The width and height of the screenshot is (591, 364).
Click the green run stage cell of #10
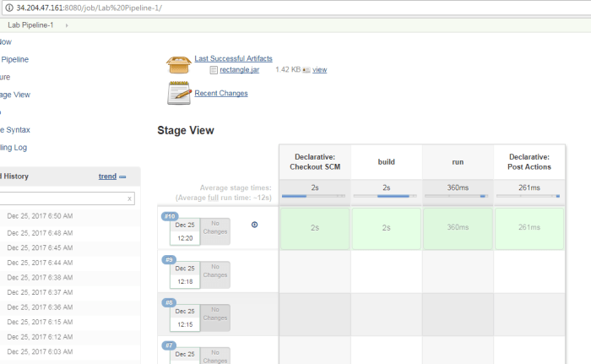[x=457, y=227]
